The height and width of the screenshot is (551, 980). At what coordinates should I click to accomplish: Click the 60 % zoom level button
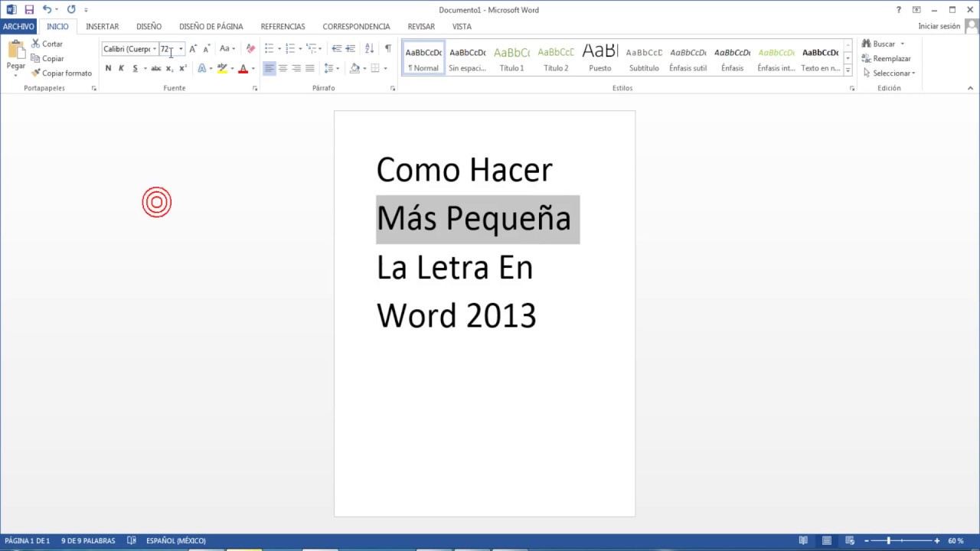pos(955,541)
